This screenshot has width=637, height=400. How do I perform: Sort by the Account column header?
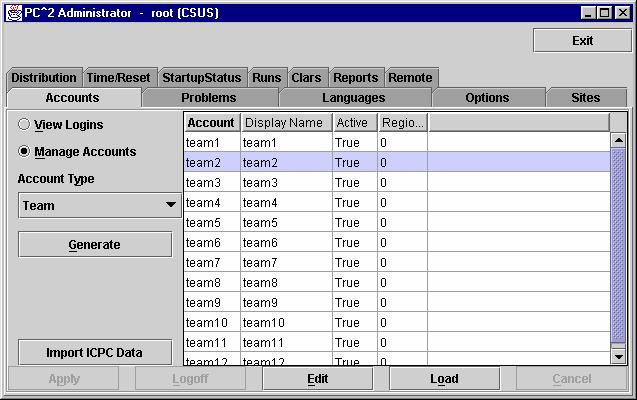[211, 123]
